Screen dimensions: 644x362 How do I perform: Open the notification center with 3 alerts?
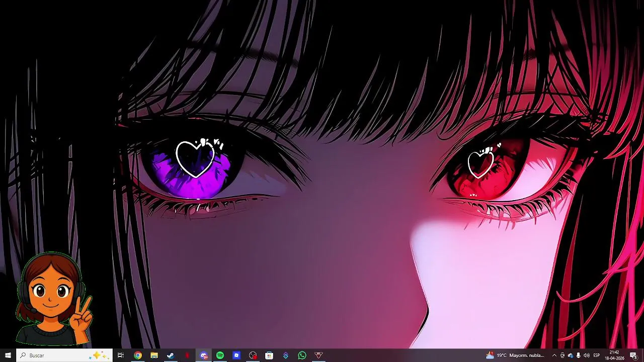click(634, 355)
